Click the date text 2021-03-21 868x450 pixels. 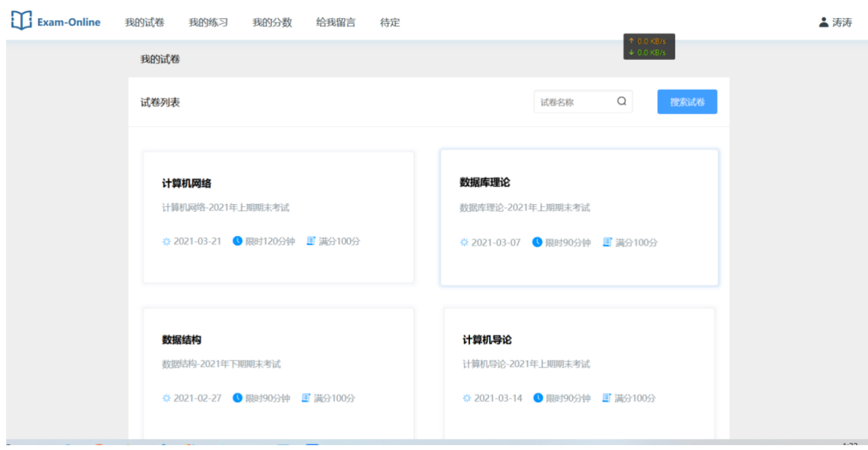pyautogui.click(x=197, y=242)
